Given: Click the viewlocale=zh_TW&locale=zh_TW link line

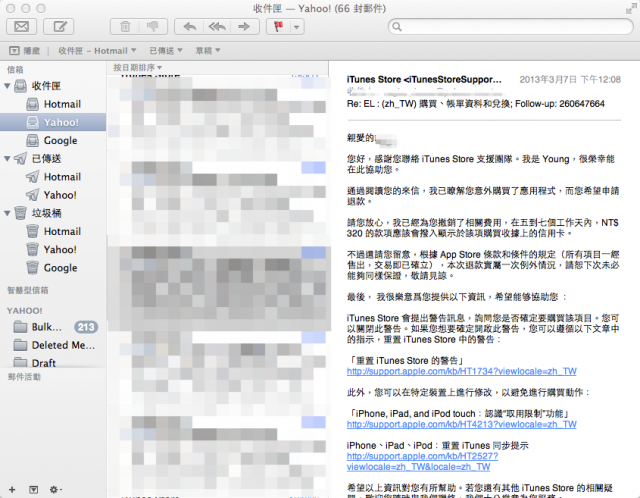Looking at the screenshot, I should (x=418, y=467).
